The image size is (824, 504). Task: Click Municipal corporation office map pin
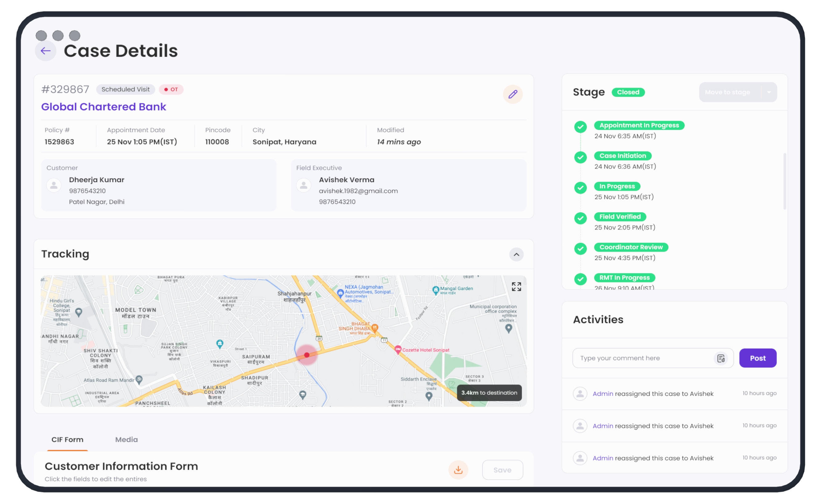(x=509, y=329)
